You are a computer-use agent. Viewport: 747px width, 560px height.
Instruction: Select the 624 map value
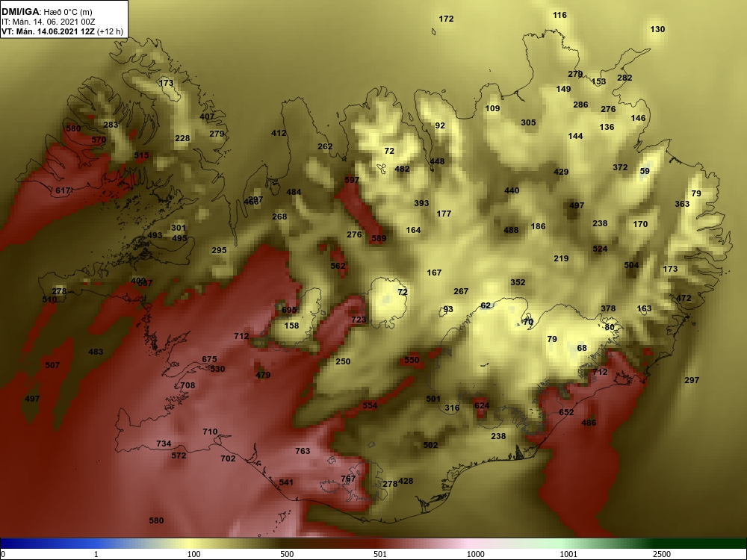point(482,405)
